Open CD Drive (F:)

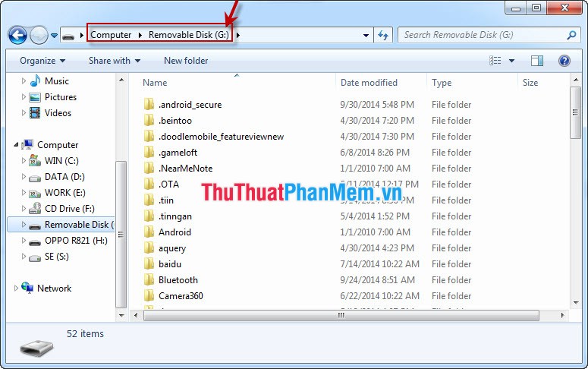[x=69, y=209]
